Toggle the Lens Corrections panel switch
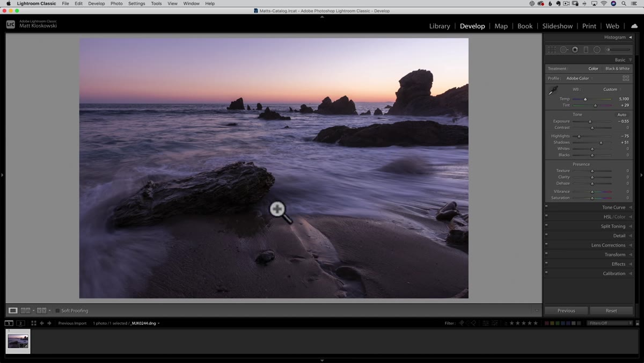 (x=546, y=244)
